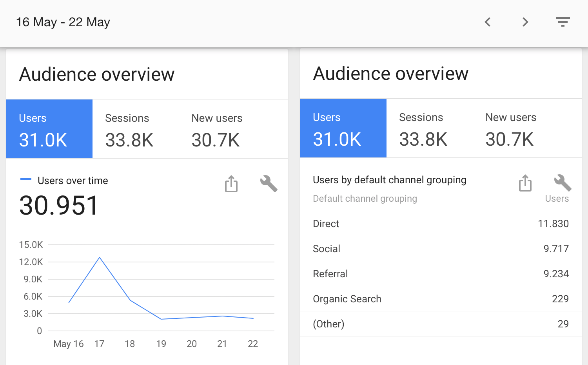Open the Users column selector on channel grouping
Screen dimensions: 588x365
click(557, 199)
